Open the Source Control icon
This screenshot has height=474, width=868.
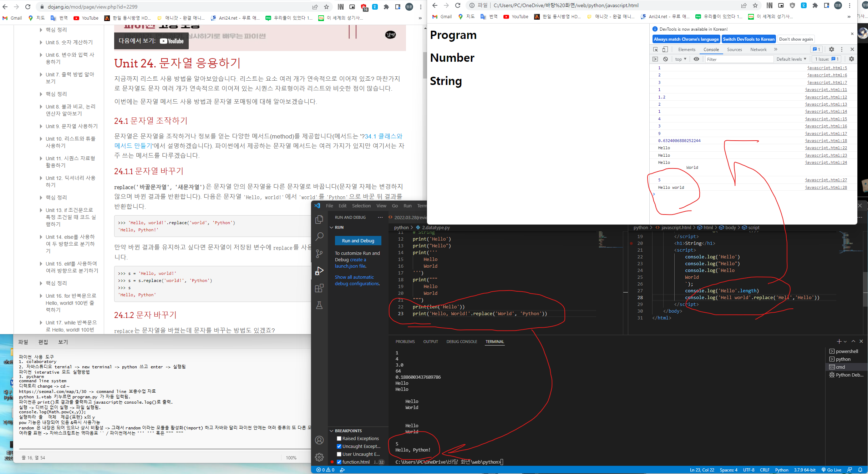319,253
